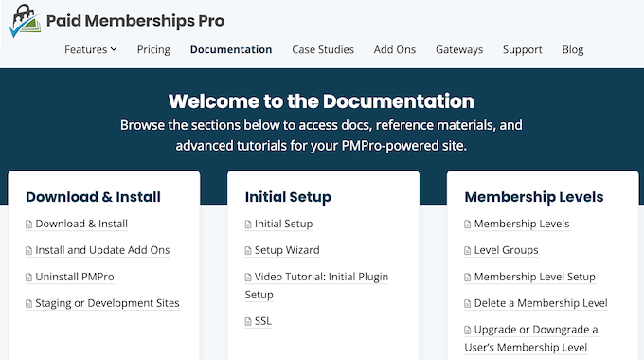Open the Blog menu item

pyautogui.click(x=573, y=49)
